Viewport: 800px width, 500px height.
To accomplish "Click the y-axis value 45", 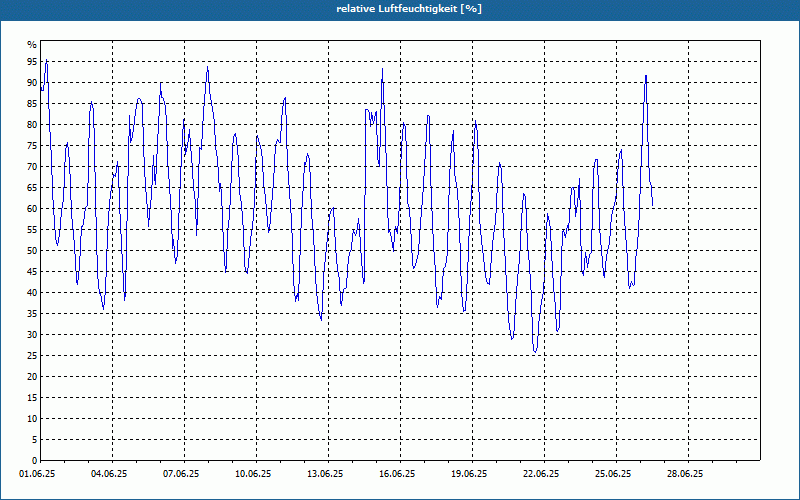I will click(x=32, y=271).
